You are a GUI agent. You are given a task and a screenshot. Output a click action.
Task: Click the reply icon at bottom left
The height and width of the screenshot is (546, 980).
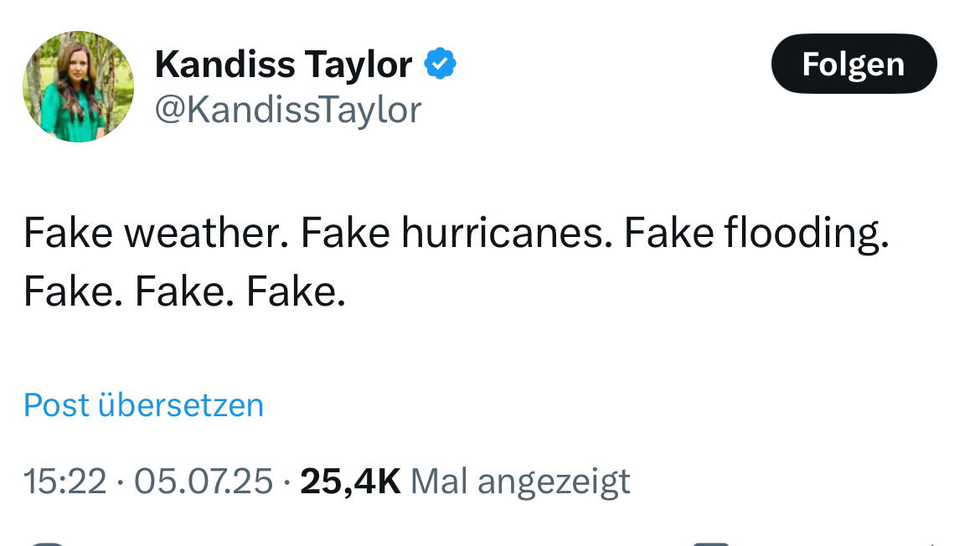point(45,543)
